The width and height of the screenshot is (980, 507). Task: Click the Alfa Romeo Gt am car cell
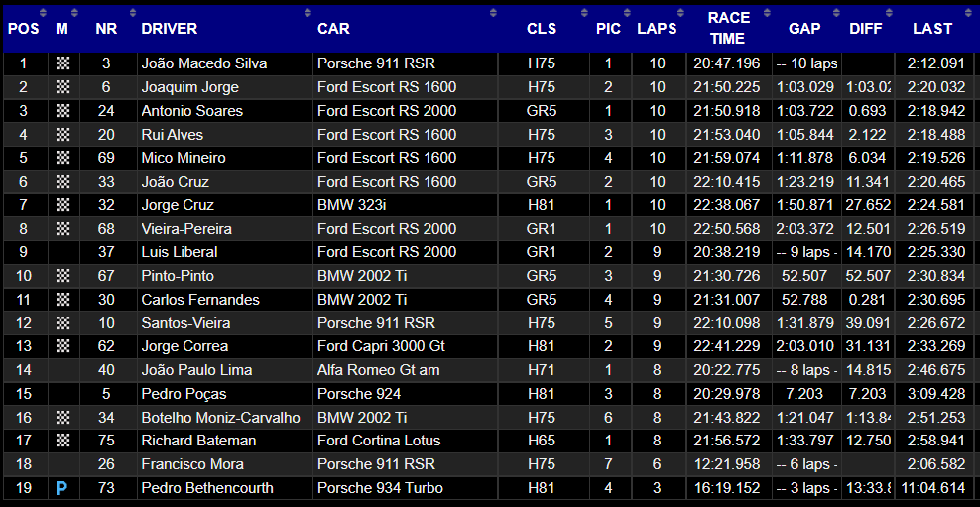click(x=379, y=370)
